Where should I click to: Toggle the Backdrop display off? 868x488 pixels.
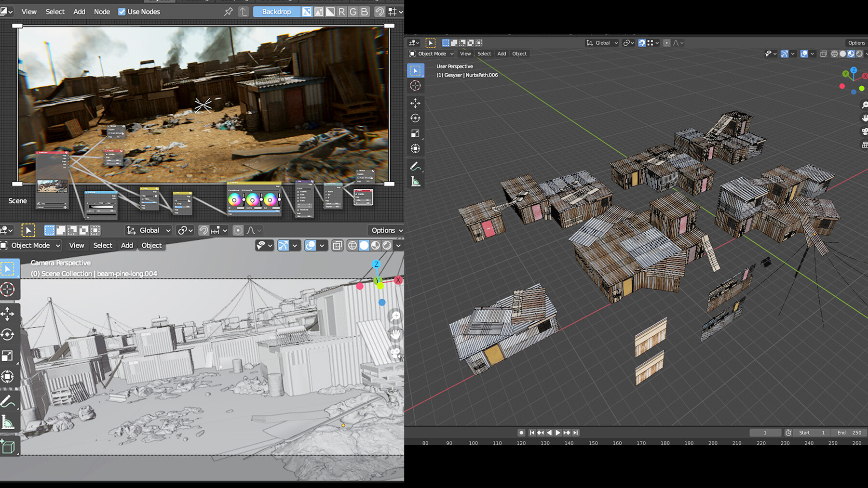point(276,12)
